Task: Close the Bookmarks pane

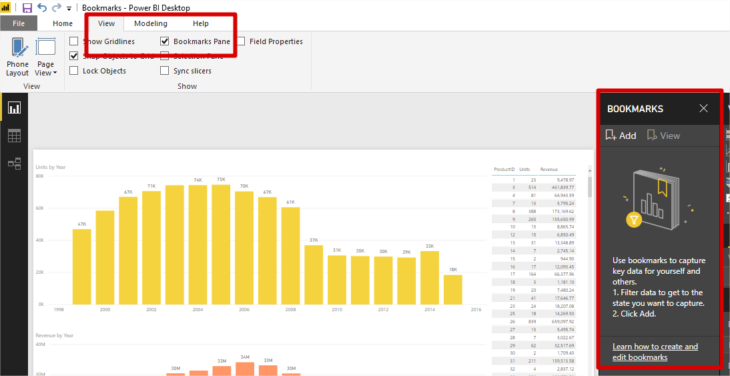Action: 703,108
